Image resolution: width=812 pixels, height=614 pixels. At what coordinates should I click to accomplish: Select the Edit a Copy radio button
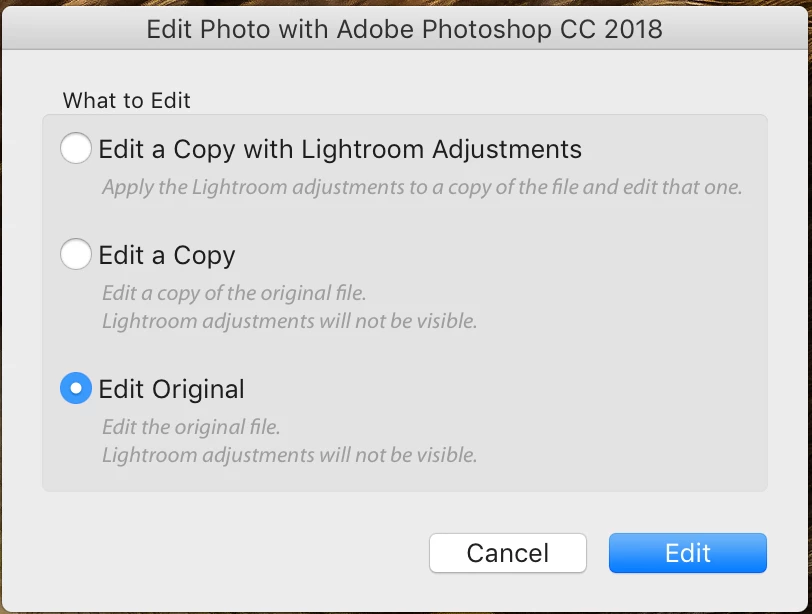pos(76,255)
